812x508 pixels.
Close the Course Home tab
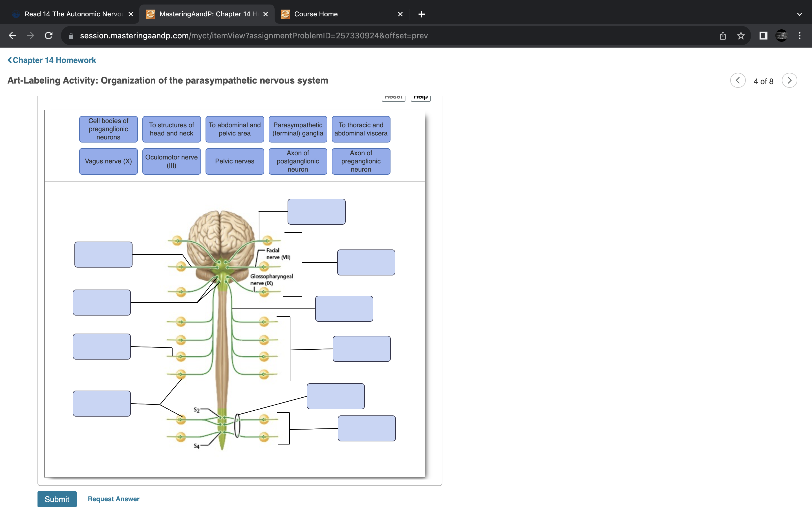click(x=400, y=14)
